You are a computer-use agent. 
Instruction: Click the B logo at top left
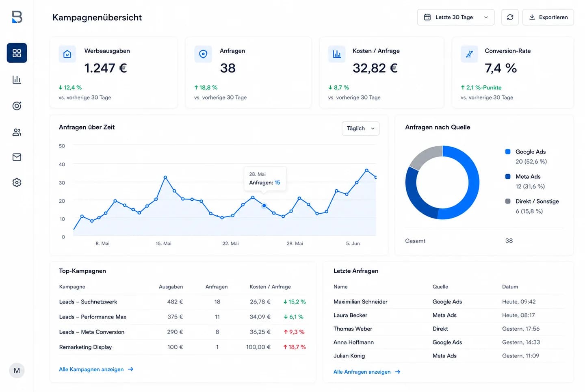pos(17,17)
